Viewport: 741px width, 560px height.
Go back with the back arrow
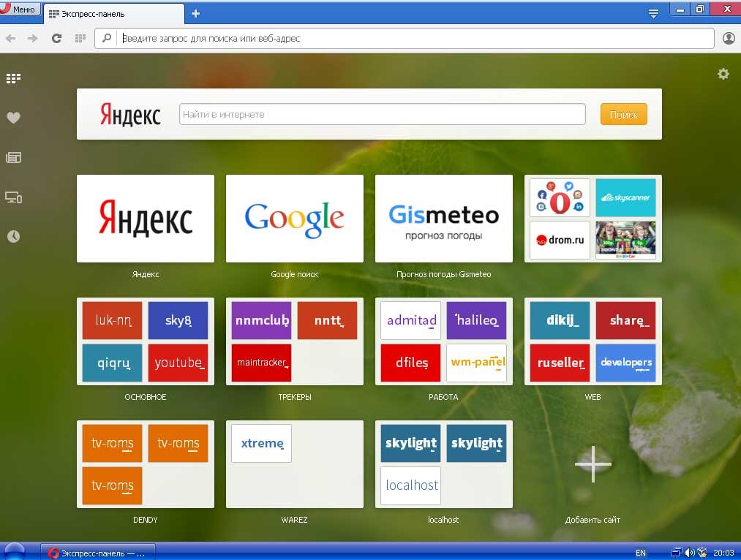pyautogui.click(x=11, y=38)
